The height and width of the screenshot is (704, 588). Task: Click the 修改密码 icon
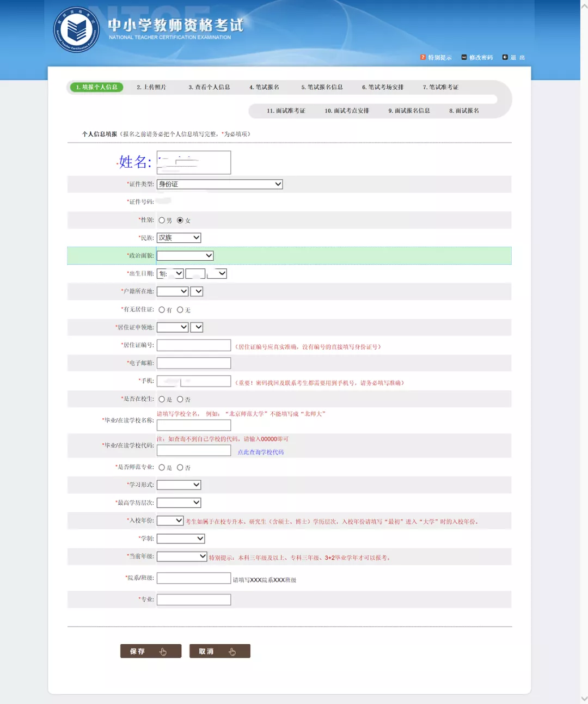click(464, 57)
